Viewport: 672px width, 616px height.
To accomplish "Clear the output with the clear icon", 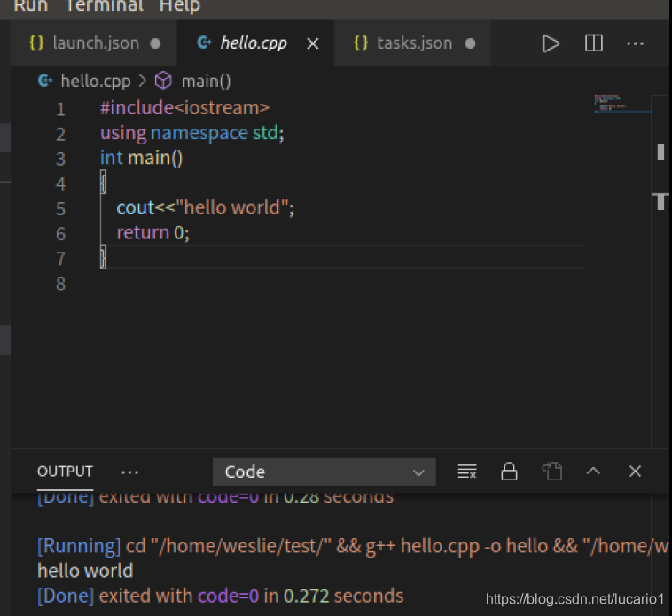I will click(x=467, y=472).
